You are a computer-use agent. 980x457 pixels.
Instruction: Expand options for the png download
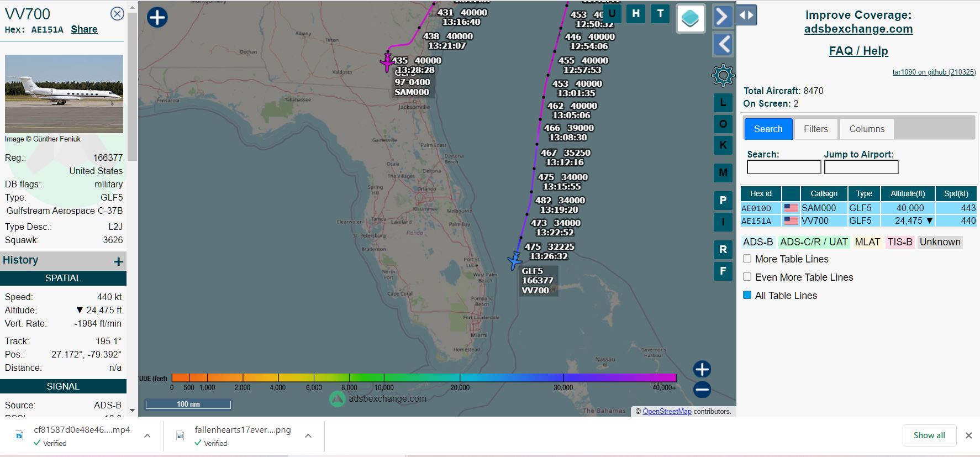pyautogui.click(x=308, y=436)
